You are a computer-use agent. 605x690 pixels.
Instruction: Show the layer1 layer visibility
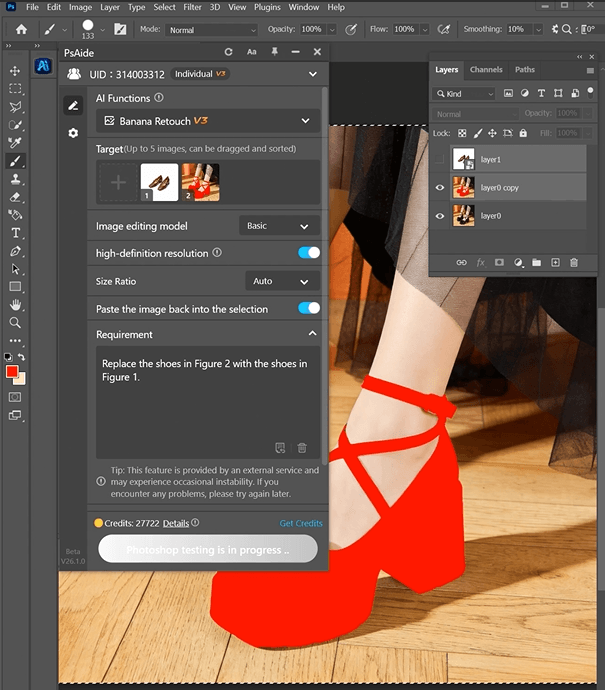(x=440, y=159)
